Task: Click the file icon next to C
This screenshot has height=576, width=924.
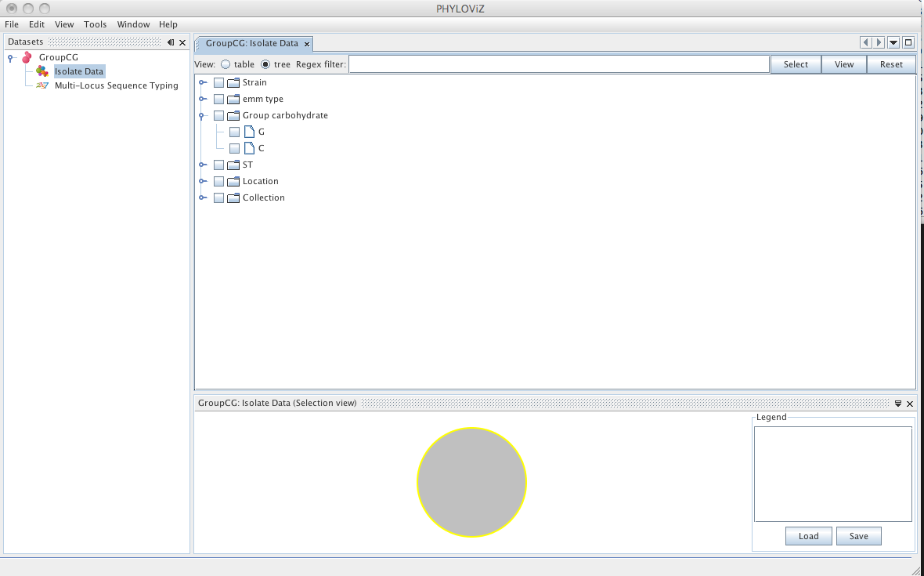Action: pos(249,149)
